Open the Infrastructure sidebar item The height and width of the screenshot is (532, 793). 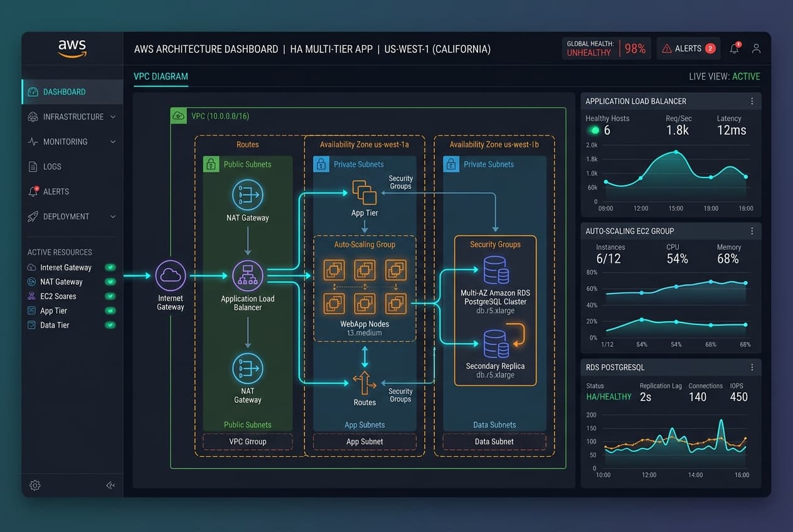coord(73,117)
